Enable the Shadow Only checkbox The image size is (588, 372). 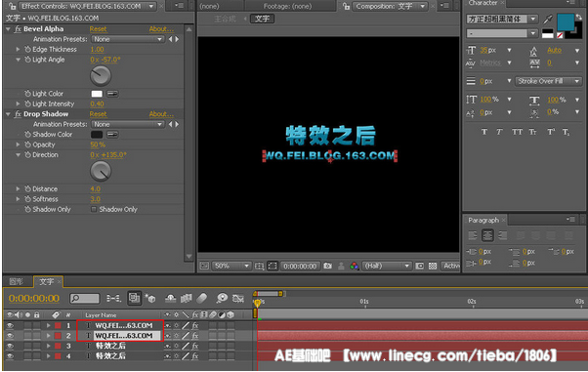pyautogui.click(x=94, y=209)
